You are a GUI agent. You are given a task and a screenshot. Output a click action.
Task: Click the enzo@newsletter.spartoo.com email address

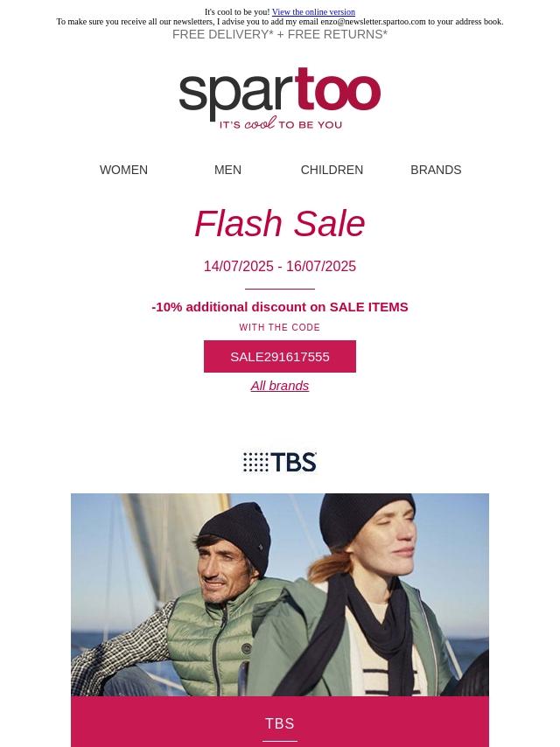click(x=373, y=22)
